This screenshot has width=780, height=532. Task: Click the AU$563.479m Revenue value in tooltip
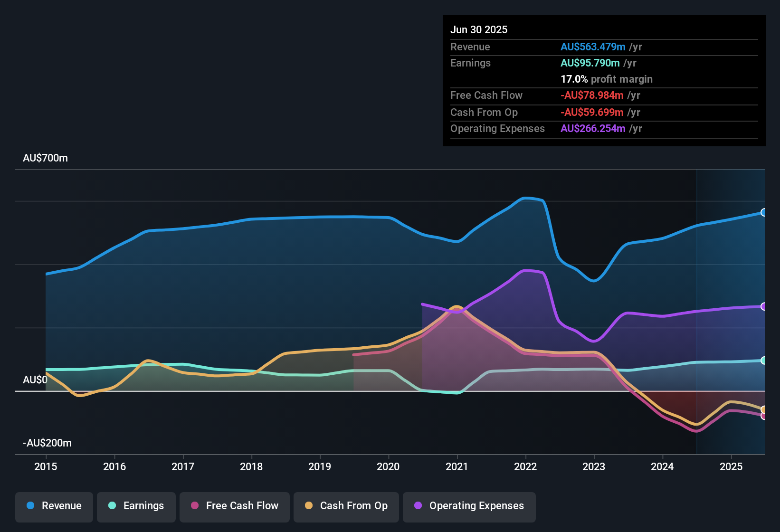[x=593, y=47]
